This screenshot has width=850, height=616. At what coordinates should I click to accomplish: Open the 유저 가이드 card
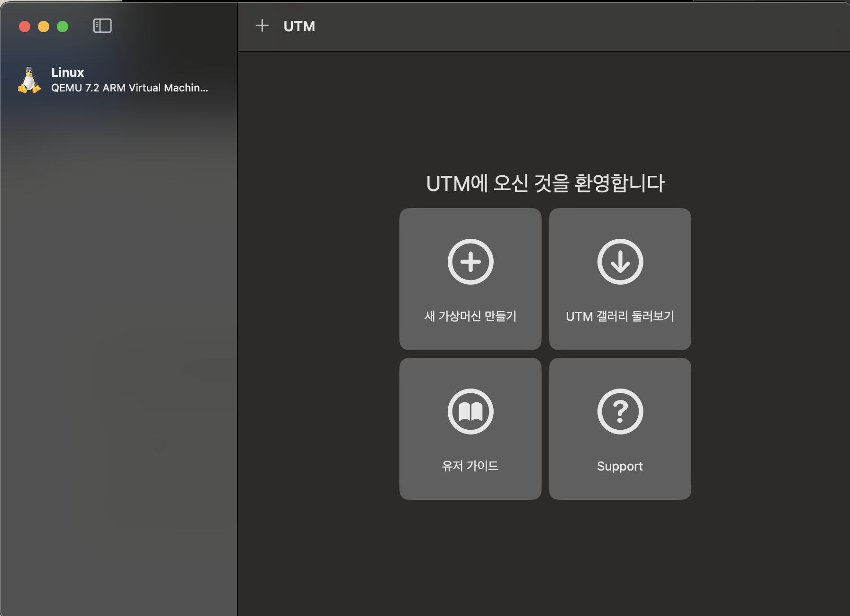pyautogui.click(x=470, y=429)
